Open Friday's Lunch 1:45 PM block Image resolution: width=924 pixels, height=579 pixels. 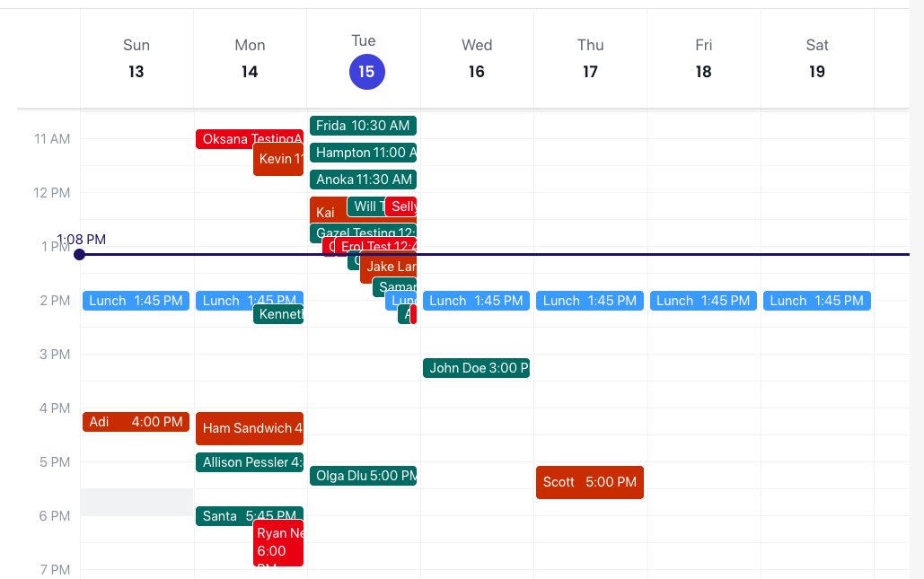(703, 301)
